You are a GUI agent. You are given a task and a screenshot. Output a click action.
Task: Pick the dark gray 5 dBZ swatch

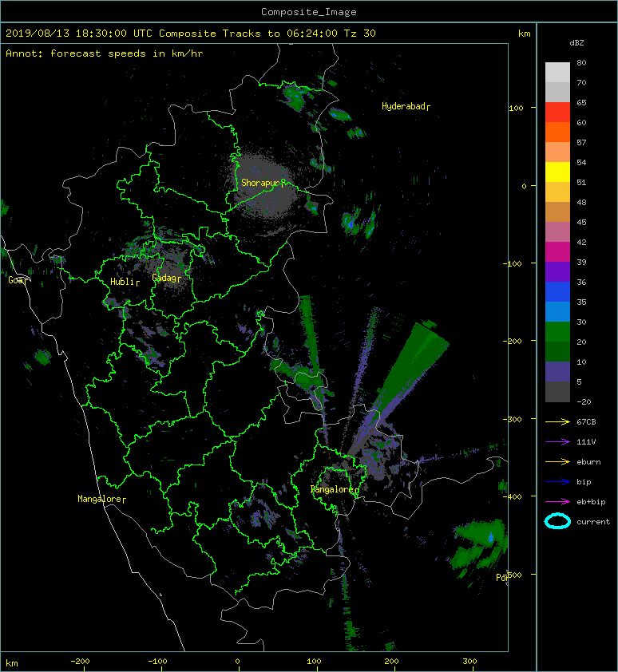coord(557,392)
